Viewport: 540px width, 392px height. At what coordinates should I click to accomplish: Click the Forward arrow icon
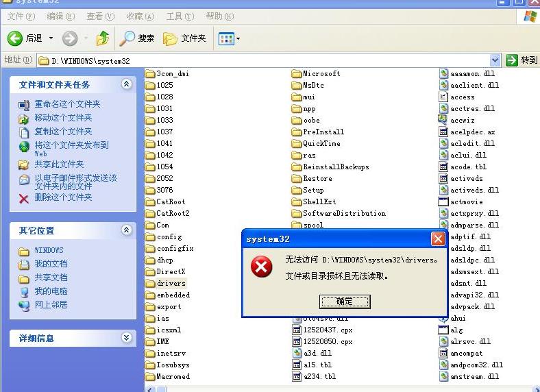(70, 38)
